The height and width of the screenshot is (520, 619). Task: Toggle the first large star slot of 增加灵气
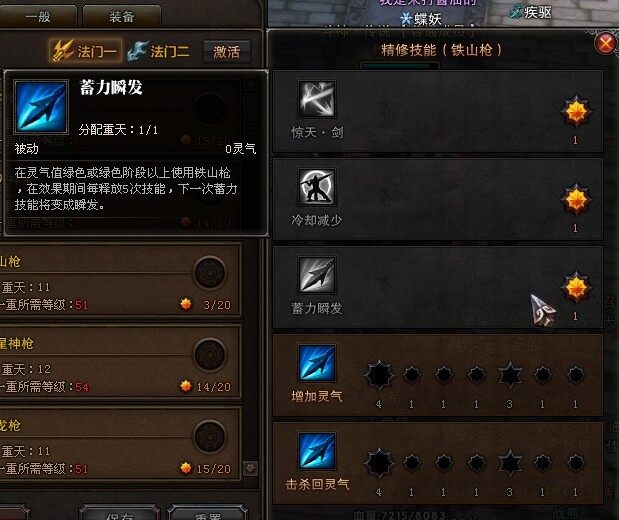379,375
